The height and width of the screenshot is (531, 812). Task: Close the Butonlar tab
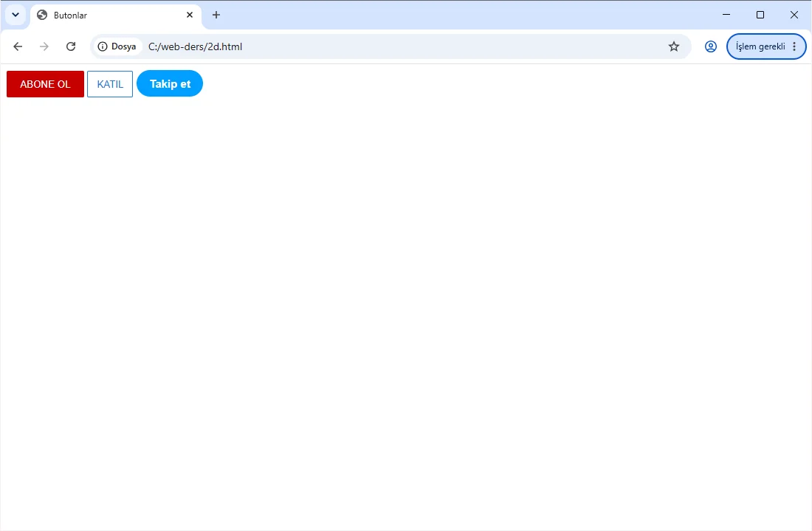tap(190, 15)
